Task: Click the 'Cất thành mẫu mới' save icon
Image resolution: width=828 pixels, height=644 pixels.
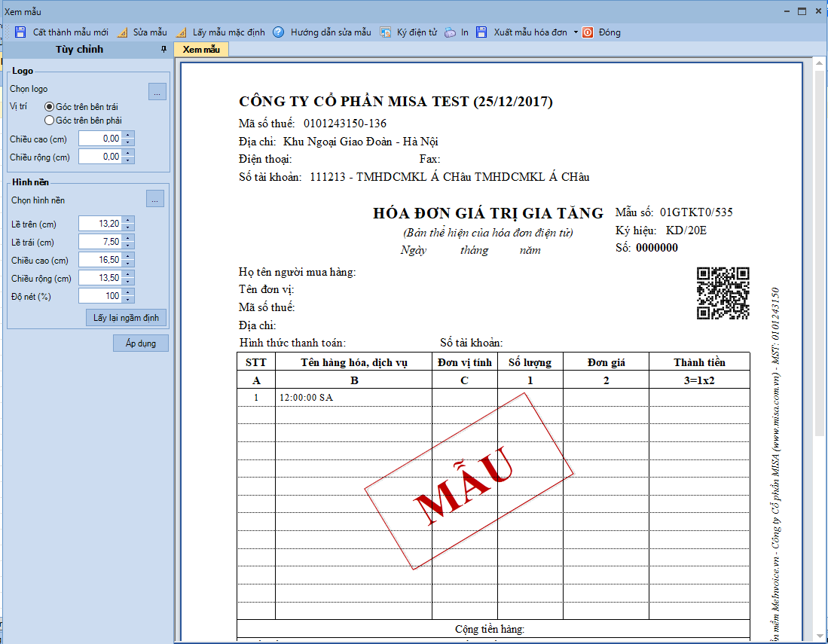Action: tap(20, 32)
